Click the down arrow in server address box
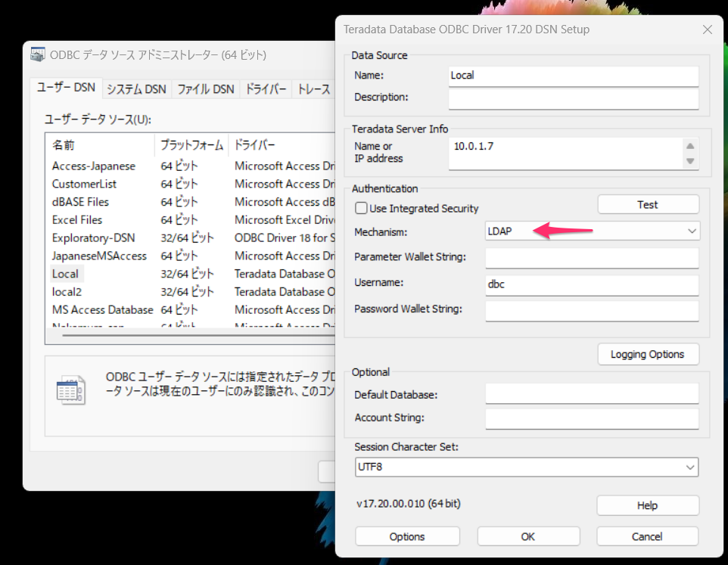 pyautogui.click(x=690, y=161)
